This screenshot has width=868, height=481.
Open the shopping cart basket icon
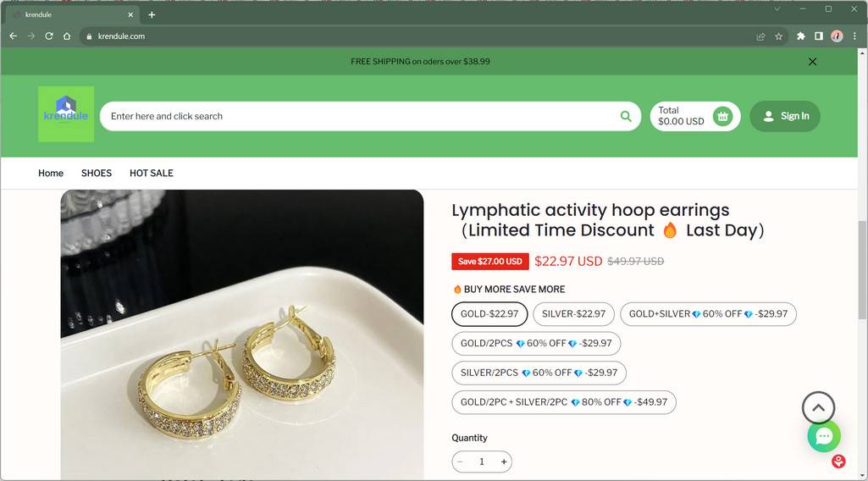pos(722,117)
